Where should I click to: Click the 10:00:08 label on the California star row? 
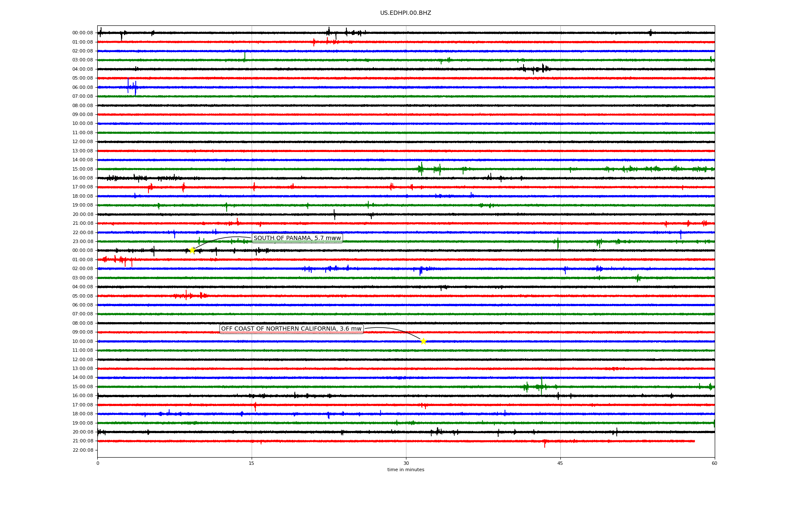click(x=82, y=341)
